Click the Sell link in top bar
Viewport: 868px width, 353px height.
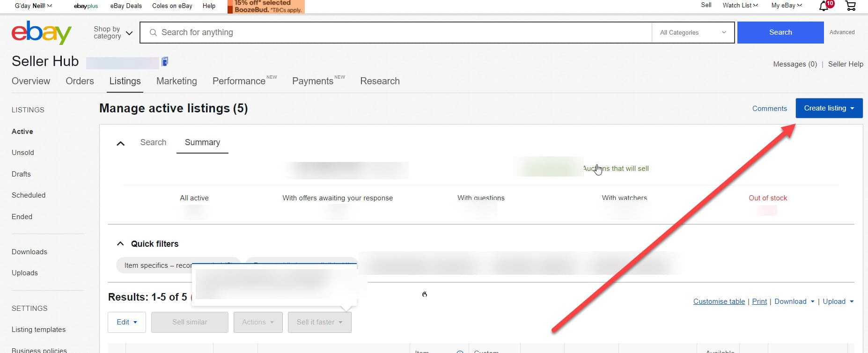tap(706, 5)
